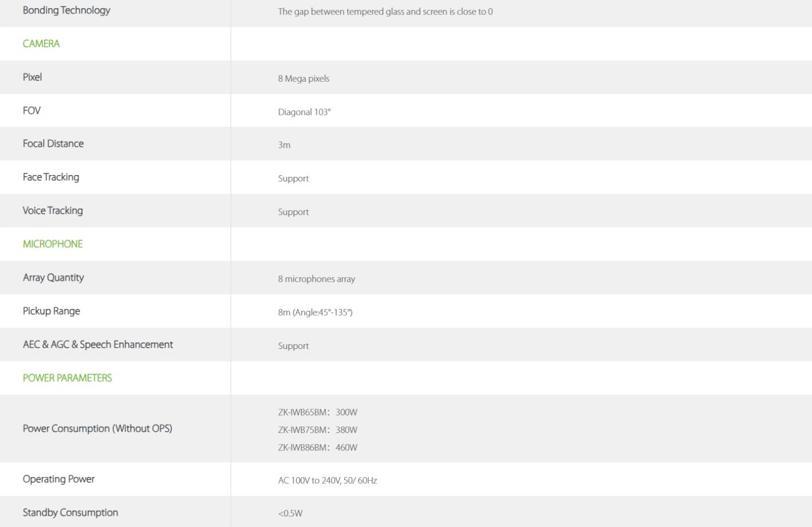
Task: Click the Pixel row label
Action: click(32, 77)
